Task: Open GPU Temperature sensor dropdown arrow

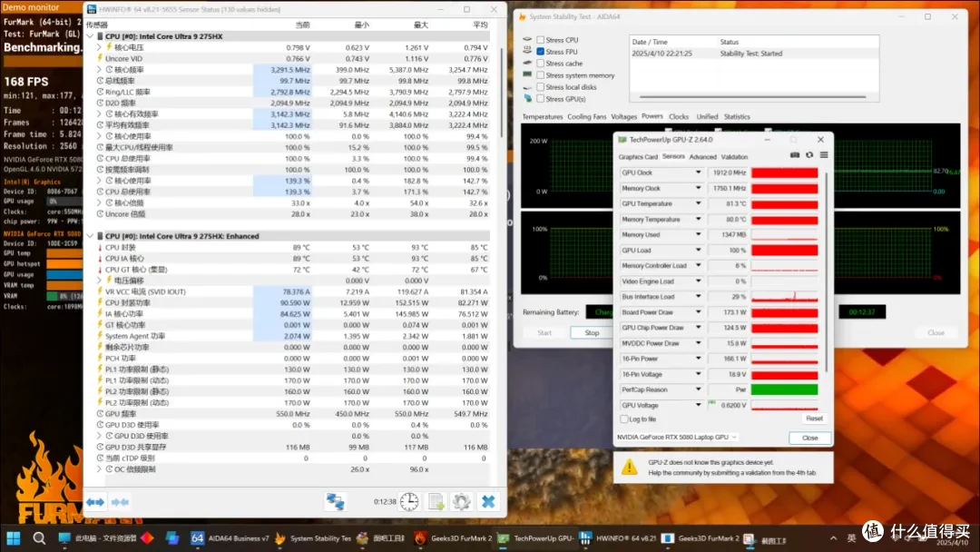Action: tap(698, 203)
